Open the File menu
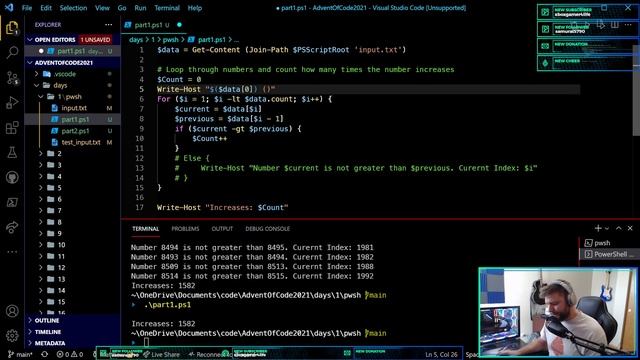Screen dimensions: 640x360 pyautogui.click(x=27, y=8)
